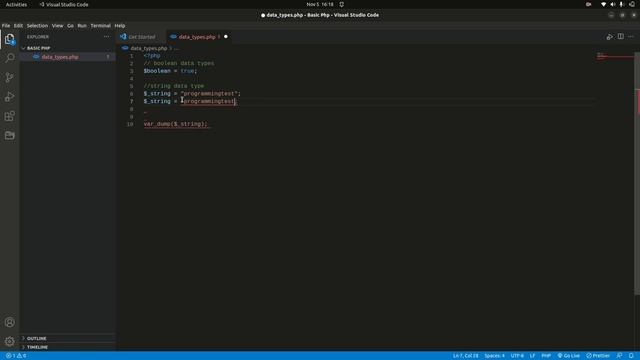This screenshot has height=360, width=640.
Task: Open the View menu
Action: click(x=58, y=25)
